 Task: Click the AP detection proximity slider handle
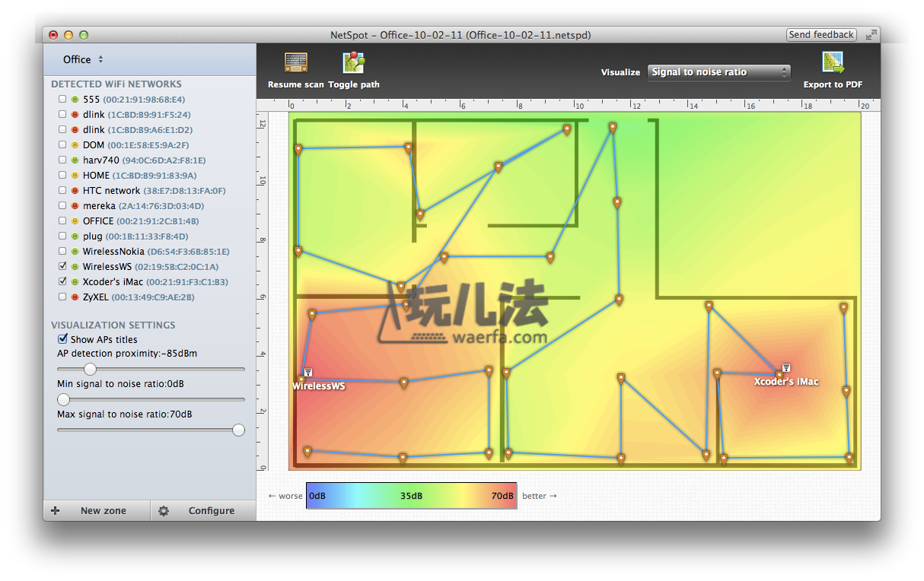point(90,369)
